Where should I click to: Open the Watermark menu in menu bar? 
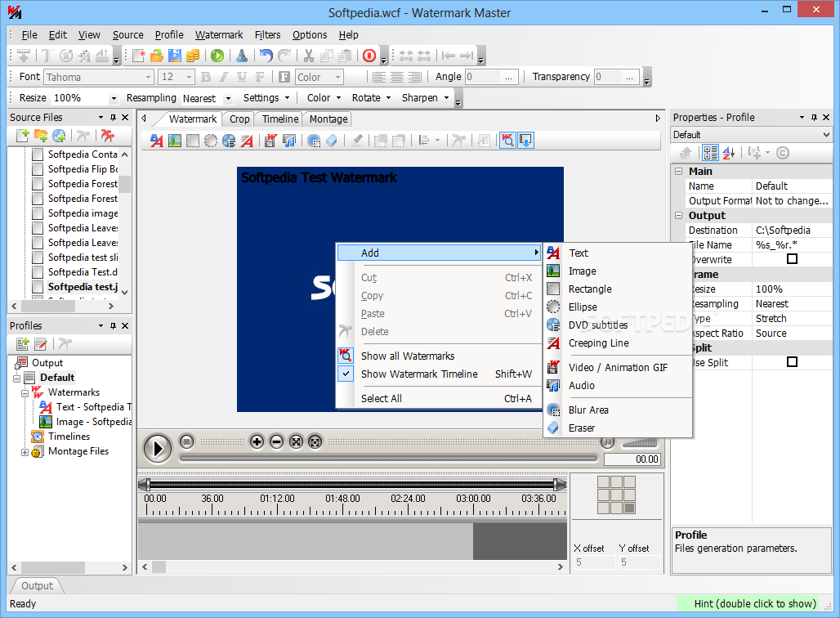(218, 35)
